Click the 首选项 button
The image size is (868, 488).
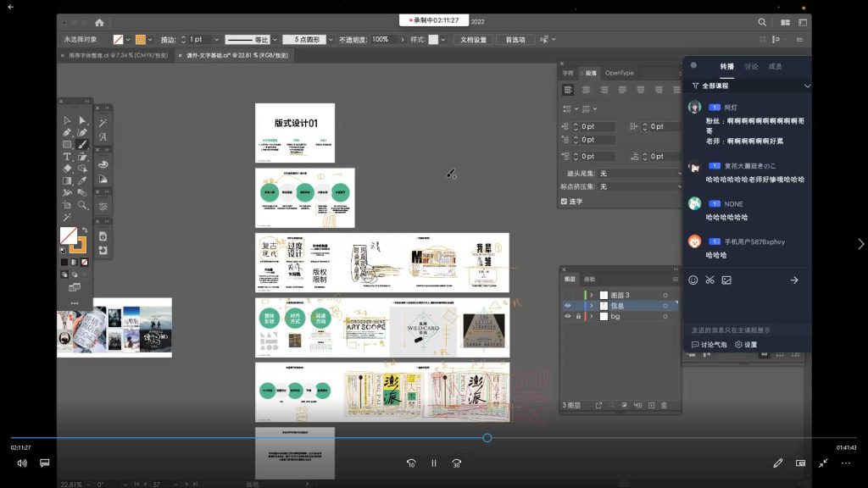tap(515, 40)
